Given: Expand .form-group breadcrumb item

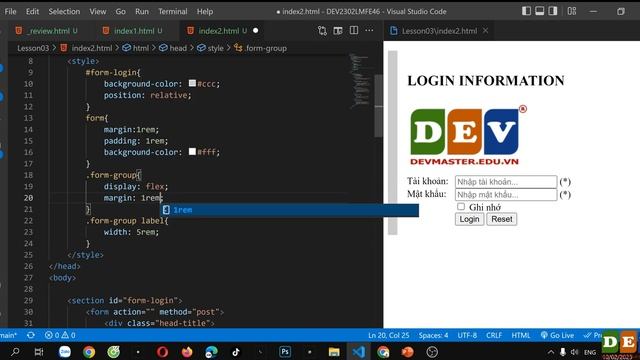Looking at the screenshot, I should (x=260, y=48).
